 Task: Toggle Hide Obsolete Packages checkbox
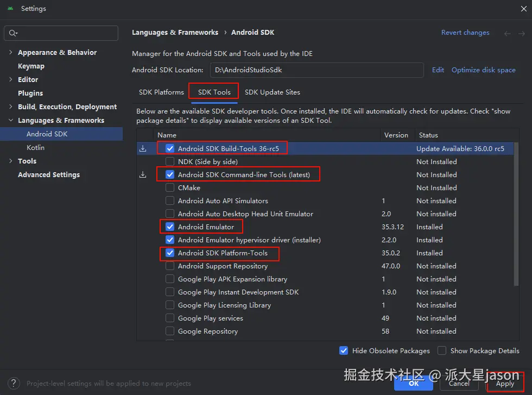(343, 350)
